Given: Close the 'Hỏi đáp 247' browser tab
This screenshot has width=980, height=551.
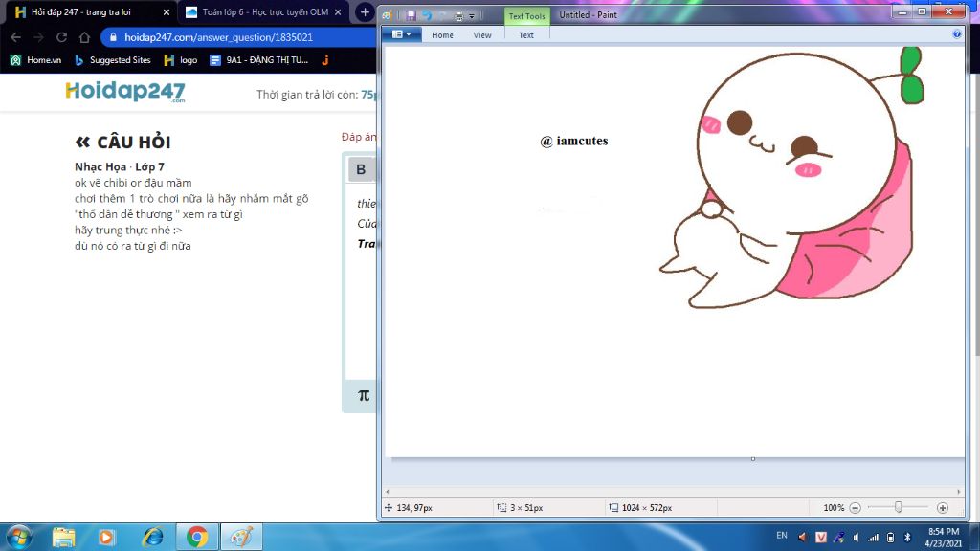Looking at the screenshot, I should [167, 12].
